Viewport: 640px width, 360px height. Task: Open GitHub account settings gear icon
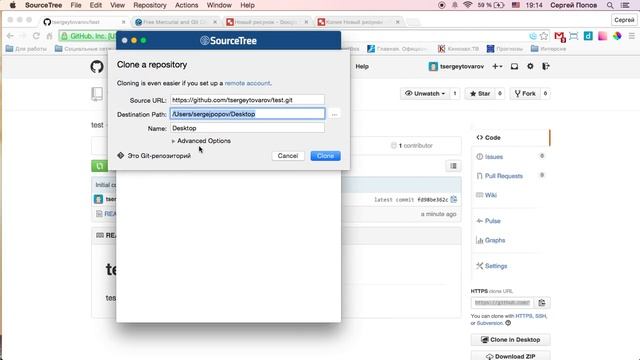530,66
